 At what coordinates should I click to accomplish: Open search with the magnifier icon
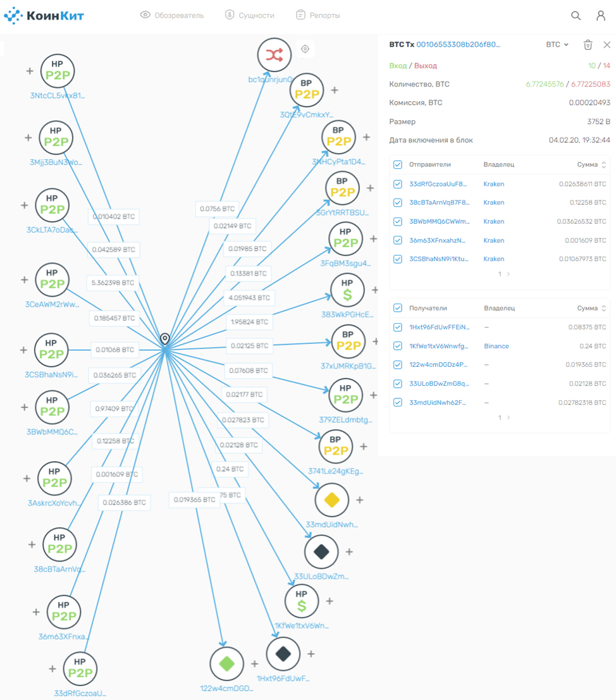(x=576, y=16)
